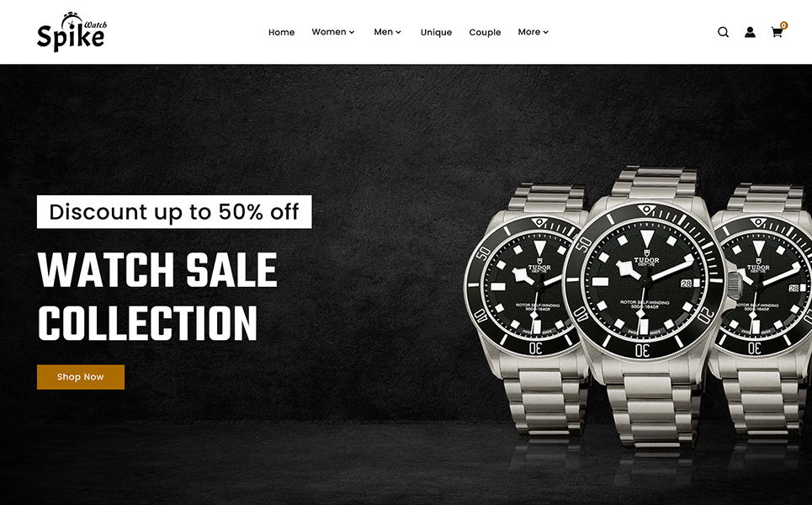Click the Discount up to 50% off banner

coord(174,212)
